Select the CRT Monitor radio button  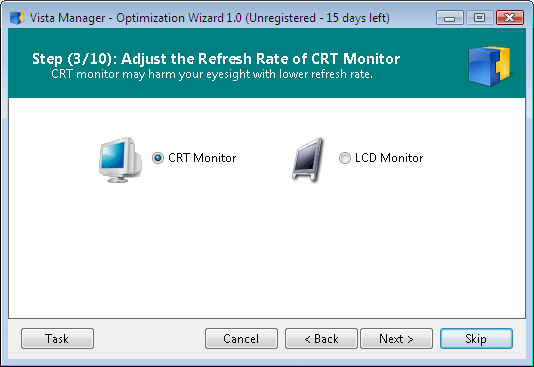(x=158, y=158)
